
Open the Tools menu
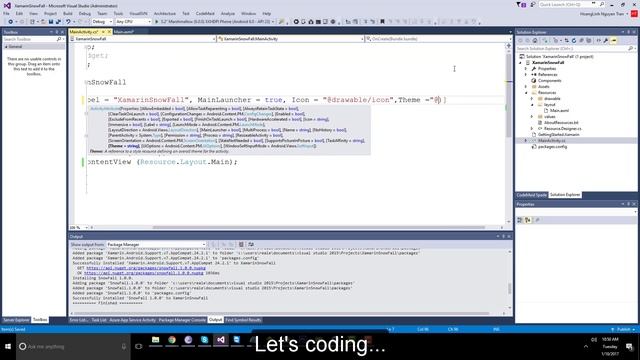[118, 13]
